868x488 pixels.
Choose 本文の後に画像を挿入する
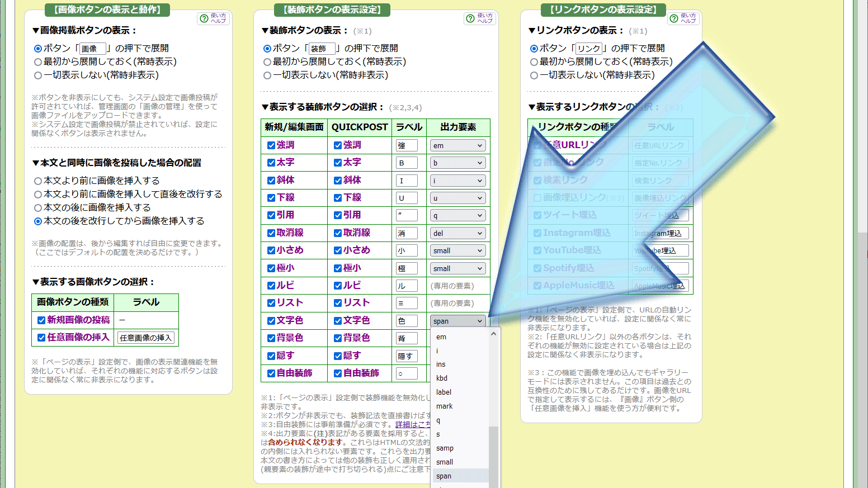(38, 208)
